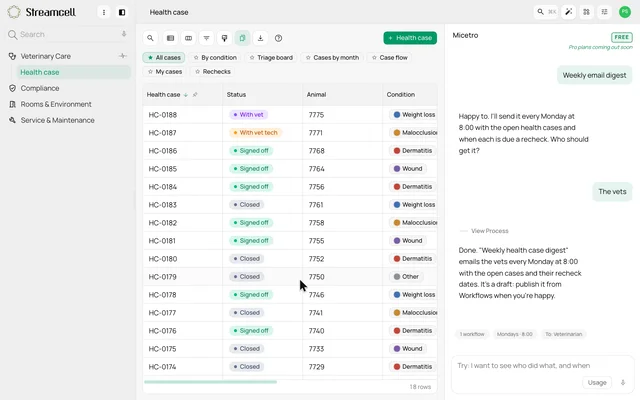Open the help question mark icon
This screenshot has width=640, height=400.
278,38
